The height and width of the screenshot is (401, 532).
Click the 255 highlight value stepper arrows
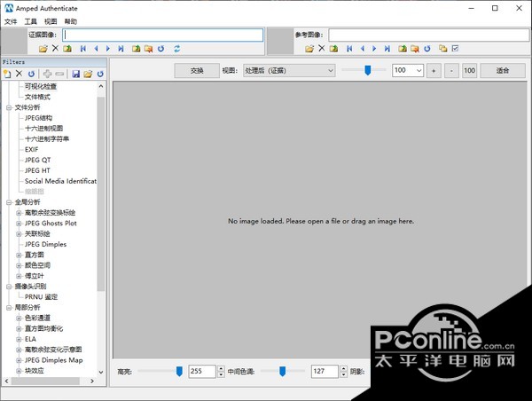click(x=221, y=372)
